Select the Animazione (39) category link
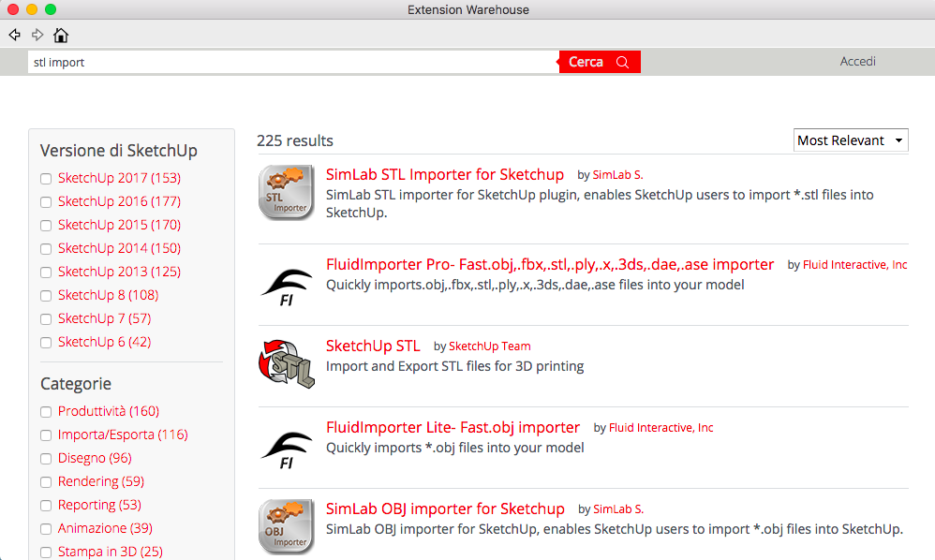The image size is (935, 560). [x=105, y=528]
